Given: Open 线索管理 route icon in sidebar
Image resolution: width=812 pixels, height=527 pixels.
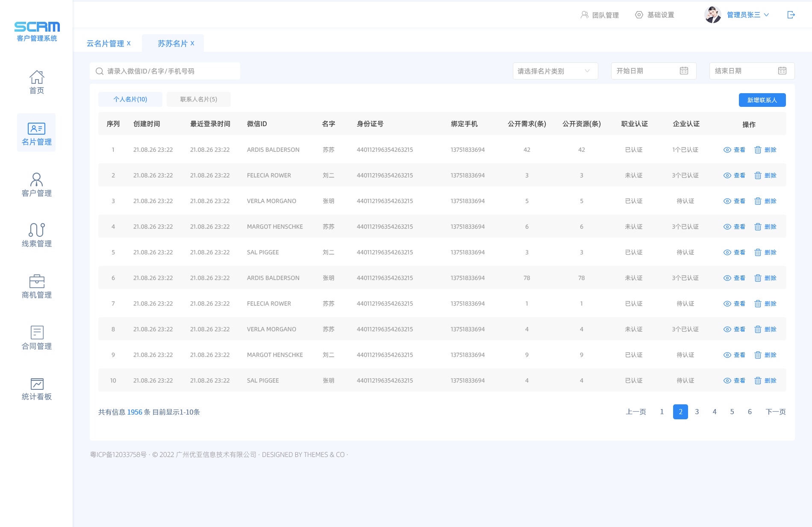Looking at the screenshot, I should click(37, 230).
